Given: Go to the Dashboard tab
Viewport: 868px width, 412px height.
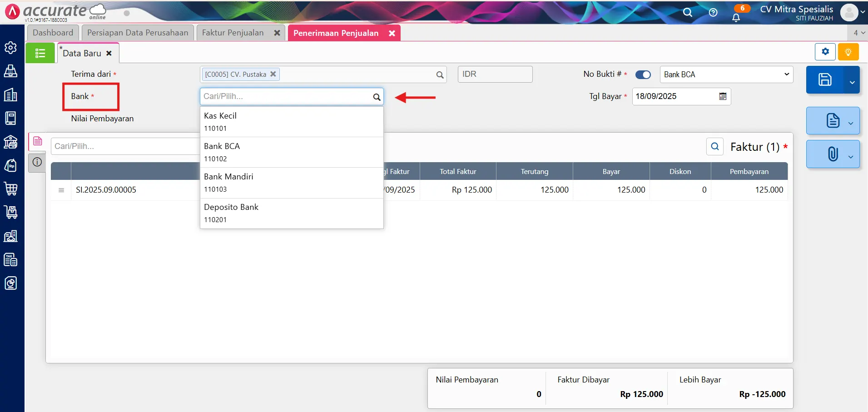Looking at the screenshot, I should coord(53,33).
